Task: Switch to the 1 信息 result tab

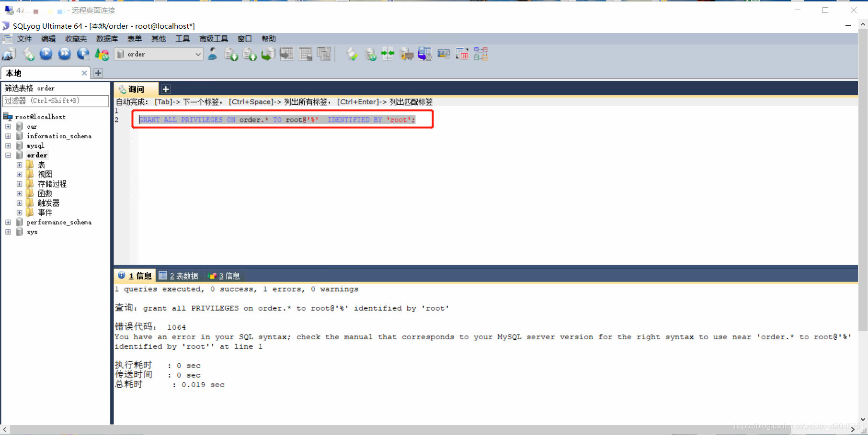Action: [x=135, y=276]
